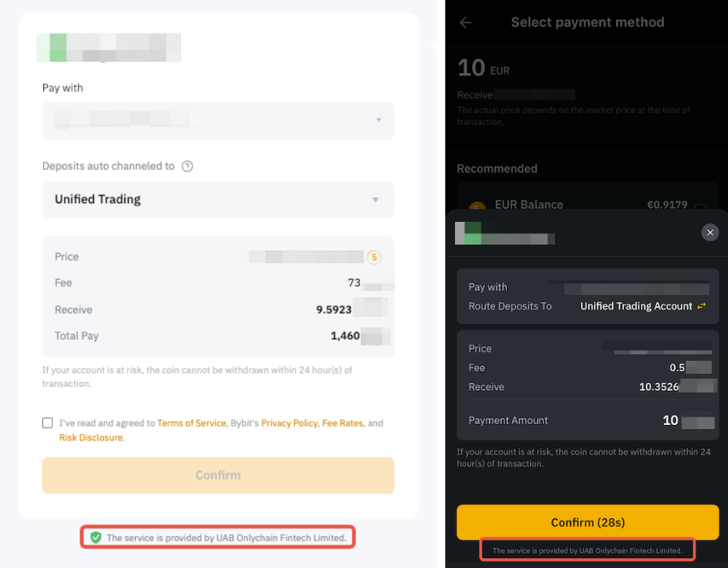The image size is (728, 568).
Task: Click the light orange Confirm button
Action: pyautogui.click(x=218, y=475)
